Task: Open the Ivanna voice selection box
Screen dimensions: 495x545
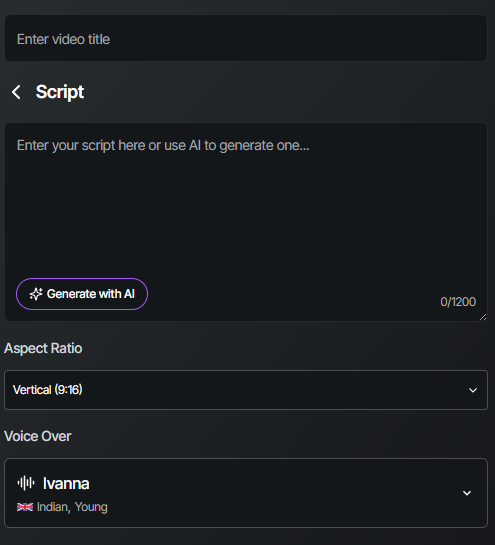Action: tap(246, 493)
